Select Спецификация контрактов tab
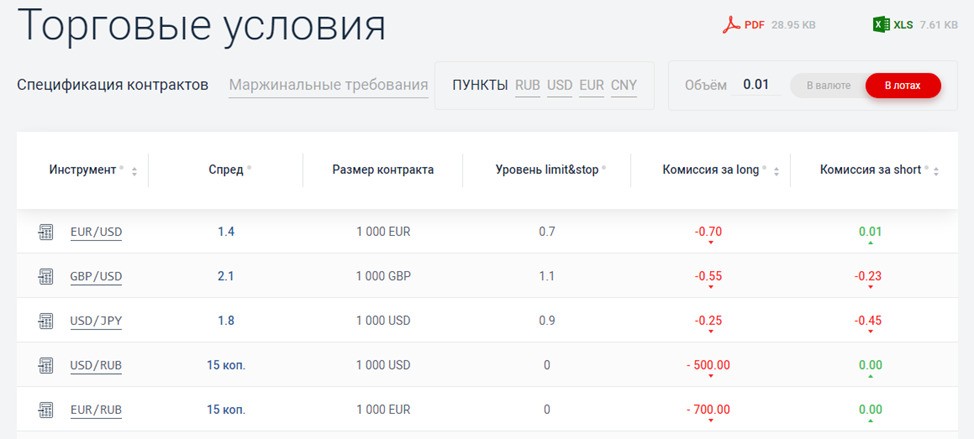This screenshot has width=974, height=439. (x=112, y=85)
